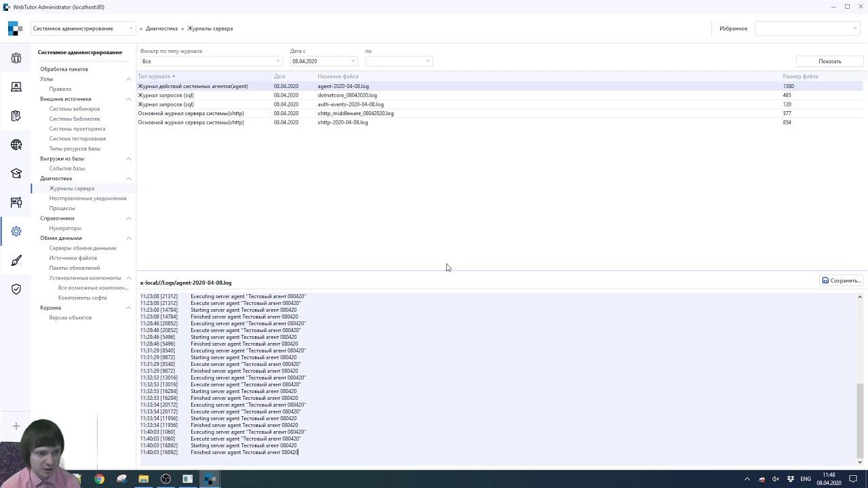868x488 pixels.
Task: Sort by 'Тип журнала' column header
Action: (x=155, y=77)
